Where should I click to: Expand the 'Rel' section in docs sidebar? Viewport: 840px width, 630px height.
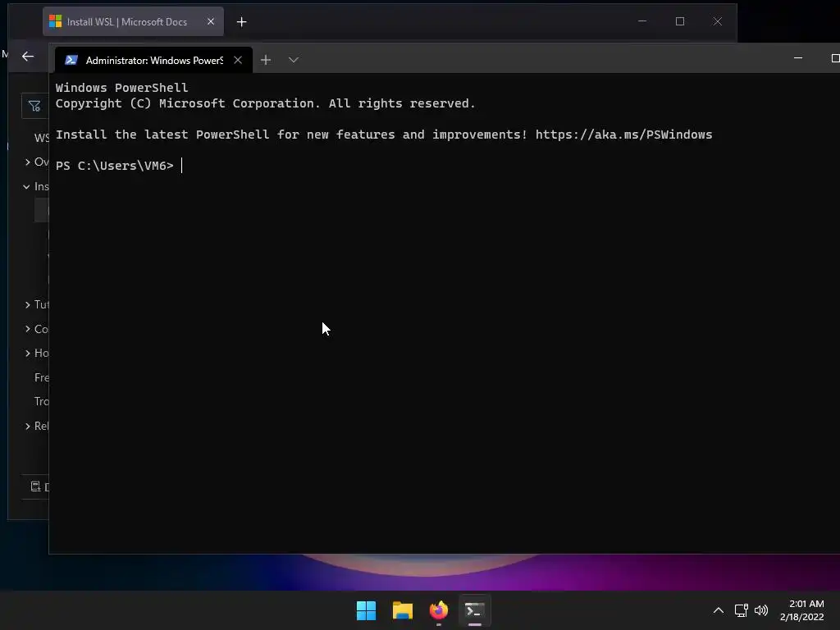point(27,426)
